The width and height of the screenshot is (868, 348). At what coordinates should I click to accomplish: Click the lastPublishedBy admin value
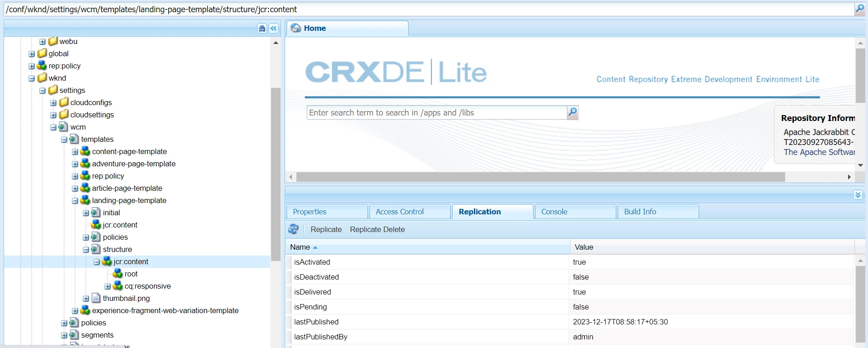(583, 337)
